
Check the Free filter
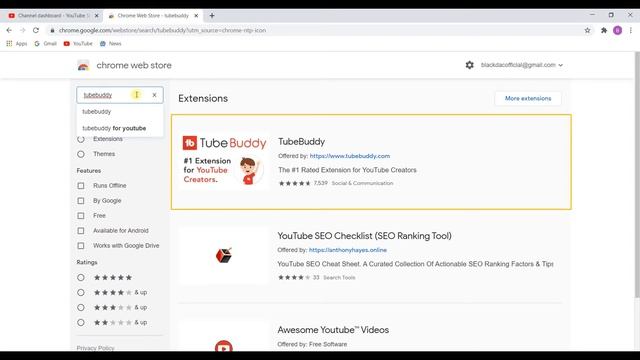(x=81, y=216)
